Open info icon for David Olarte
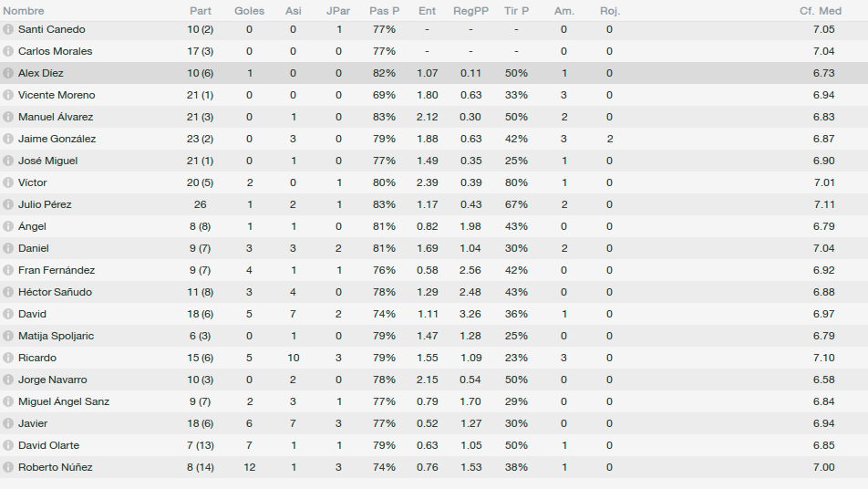The image size is (868, 489). (7, 445)
